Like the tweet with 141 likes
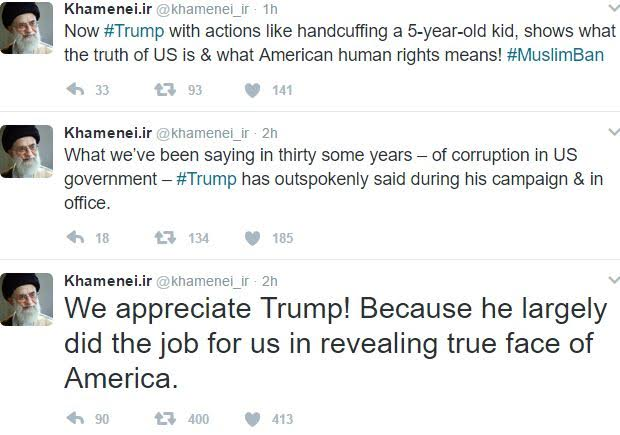The image size is (620, 435). pyautogui.click(x=253, y=90)
